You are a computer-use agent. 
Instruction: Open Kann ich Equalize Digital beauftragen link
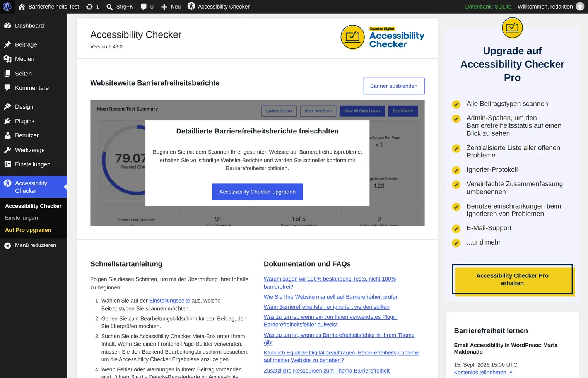341,356
